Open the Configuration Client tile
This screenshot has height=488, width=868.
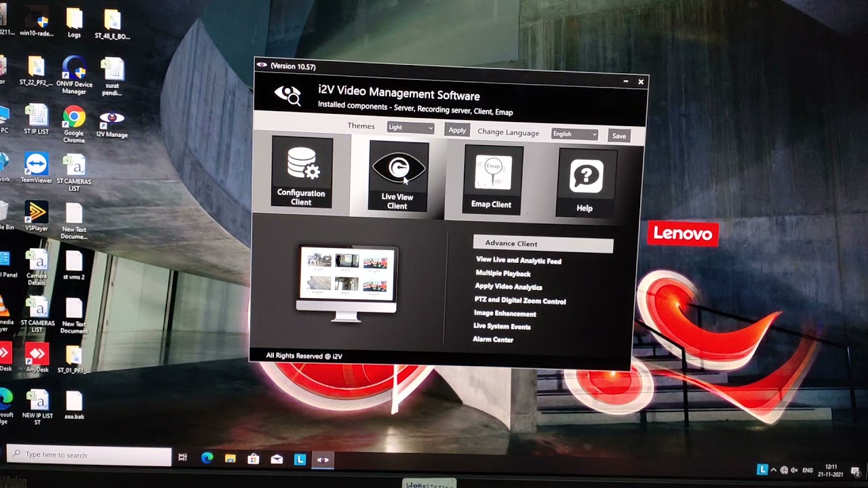pyautogui.click(x=302, y=172)
